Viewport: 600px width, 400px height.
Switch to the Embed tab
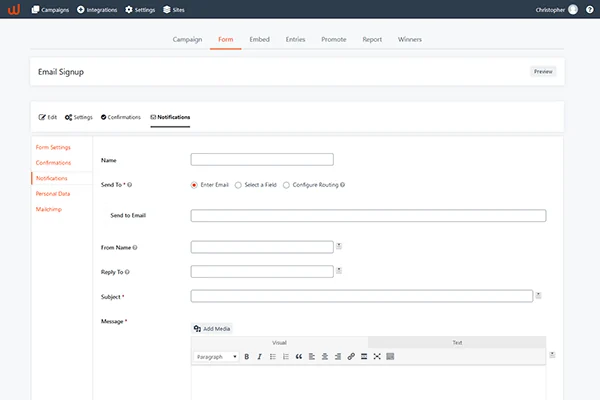coord(259,39)
